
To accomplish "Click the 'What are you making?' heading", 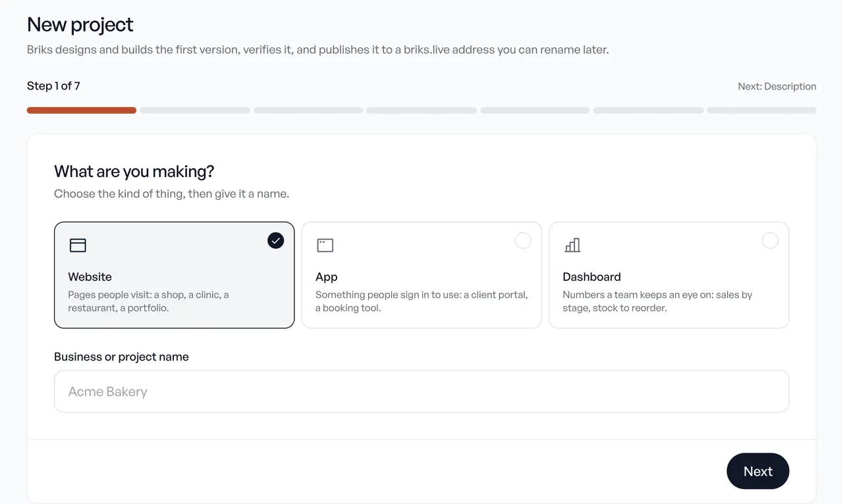I will (134, 172).
